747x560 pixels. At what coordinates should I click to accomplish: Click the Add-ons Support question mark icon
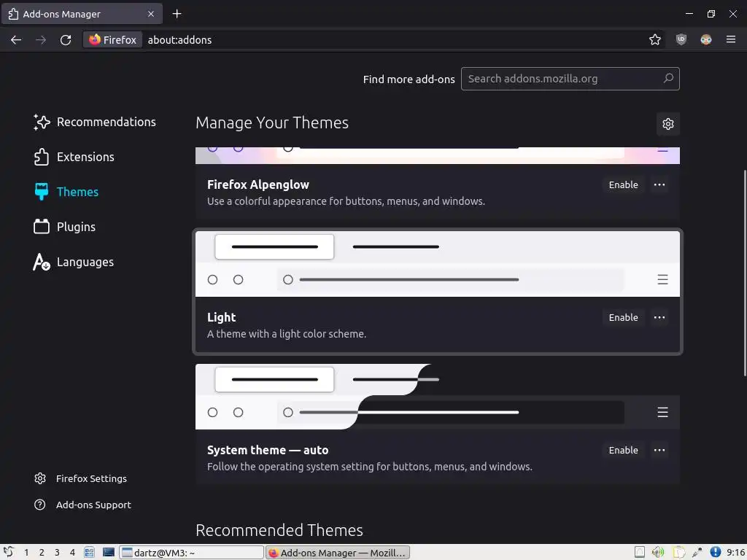tap(40, 505)
